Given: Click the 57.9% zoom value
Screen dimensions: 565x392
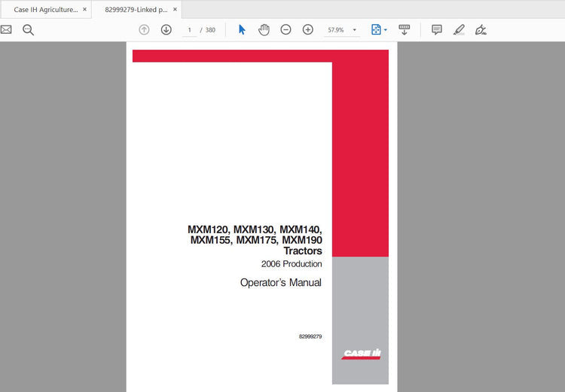Looking at the screenshot, I should pos(336,30).
